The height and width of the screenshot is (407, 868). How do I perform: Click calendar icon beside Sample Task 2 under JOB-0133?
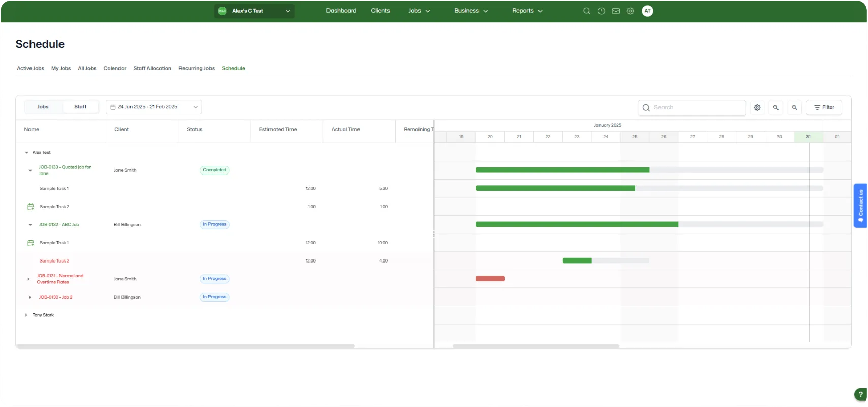[31, 207]
